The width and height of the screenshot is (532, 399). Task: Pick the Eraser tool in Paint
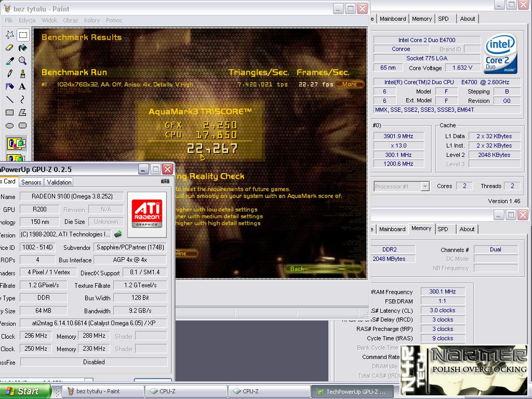[x=10, y=47]
